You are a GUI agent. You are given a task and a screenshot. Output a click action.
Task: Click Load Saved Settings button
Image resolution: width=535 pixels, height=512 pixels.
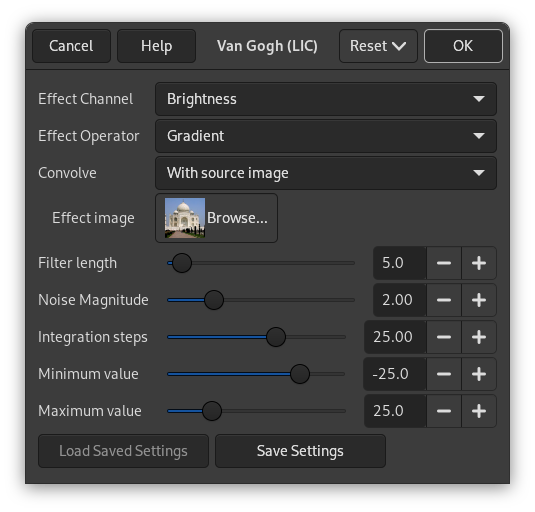(123, 451)
